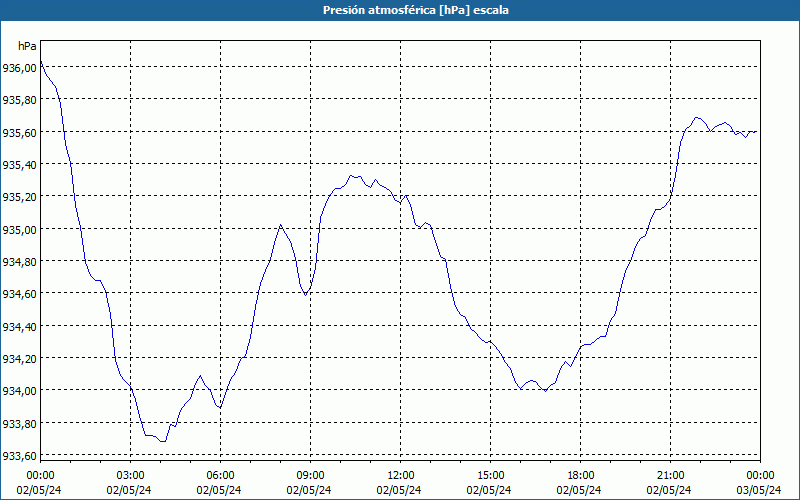Click the 934,80 pressure label
This screenshot has width=800, height=500.
tap(19, 261)
